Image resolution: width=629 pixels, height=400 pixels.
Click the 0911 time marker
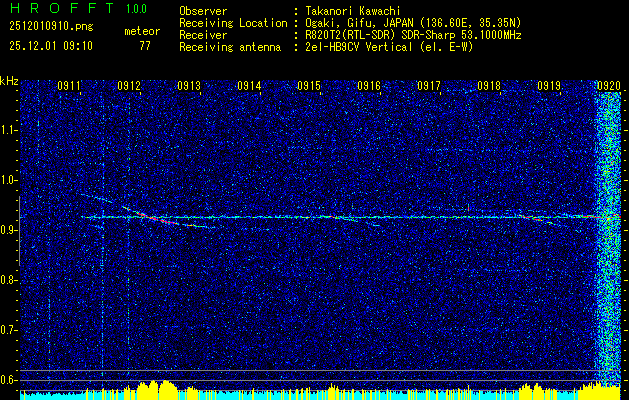(x=69, y=85)
